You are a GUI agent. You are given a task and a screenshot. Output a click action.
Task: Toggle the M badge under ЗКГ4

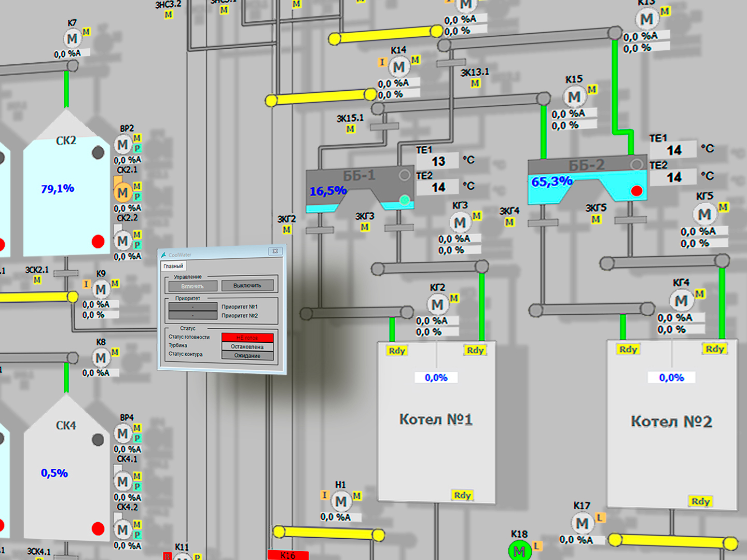point(509,222)
